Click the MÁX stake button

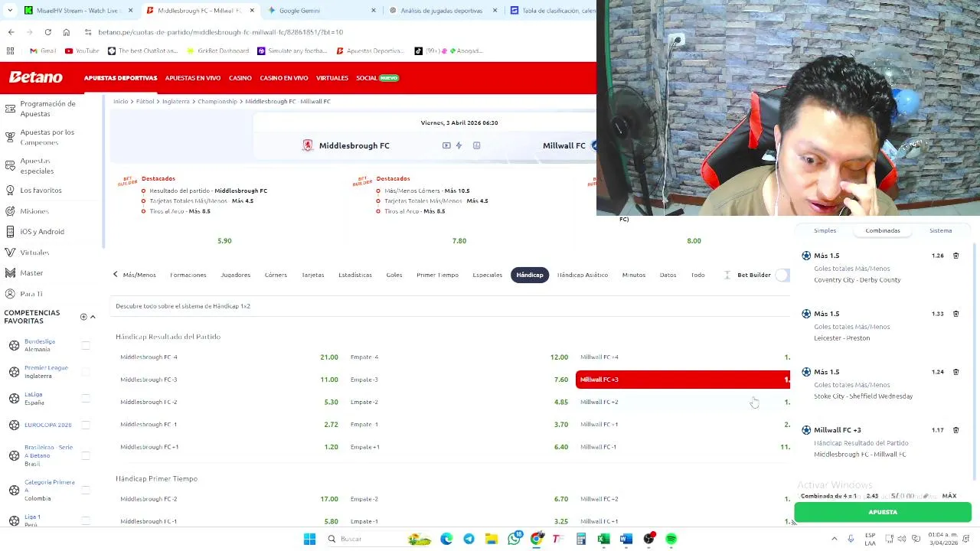[949, 496]
